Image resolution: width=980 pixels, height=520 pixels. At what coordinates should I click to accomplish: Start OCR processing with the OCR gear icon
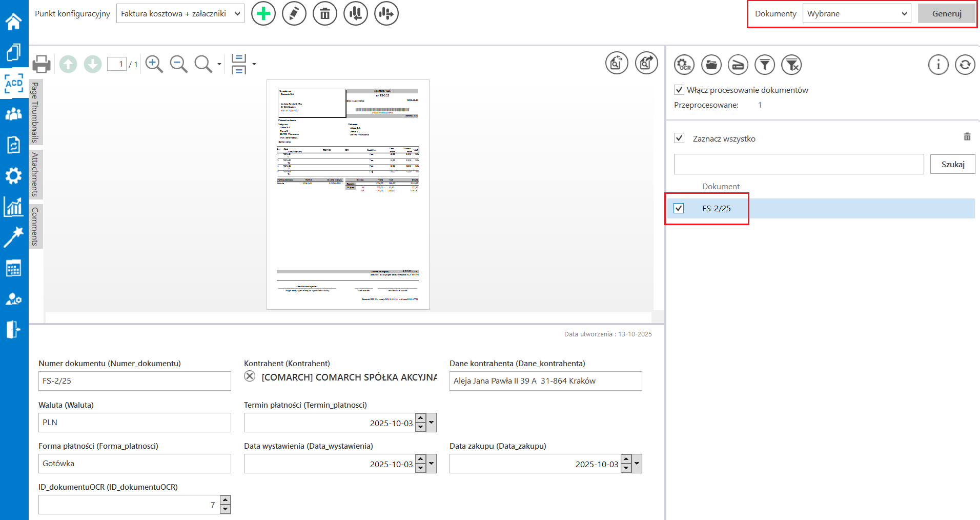click(x=684, y=65)
